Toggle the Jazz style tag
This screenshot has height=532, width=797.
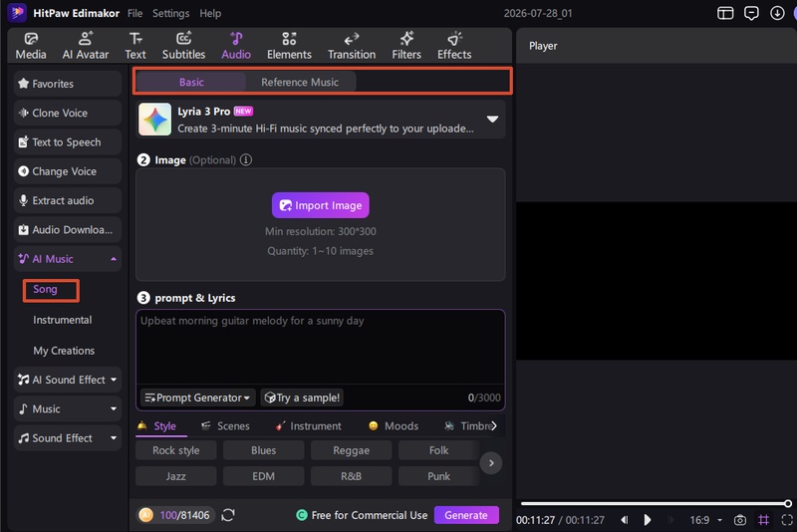pos(176,476)
